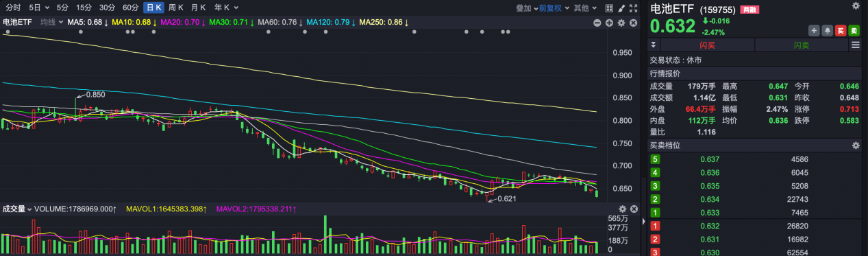Click the green 卖 sell button

(854, 30)
